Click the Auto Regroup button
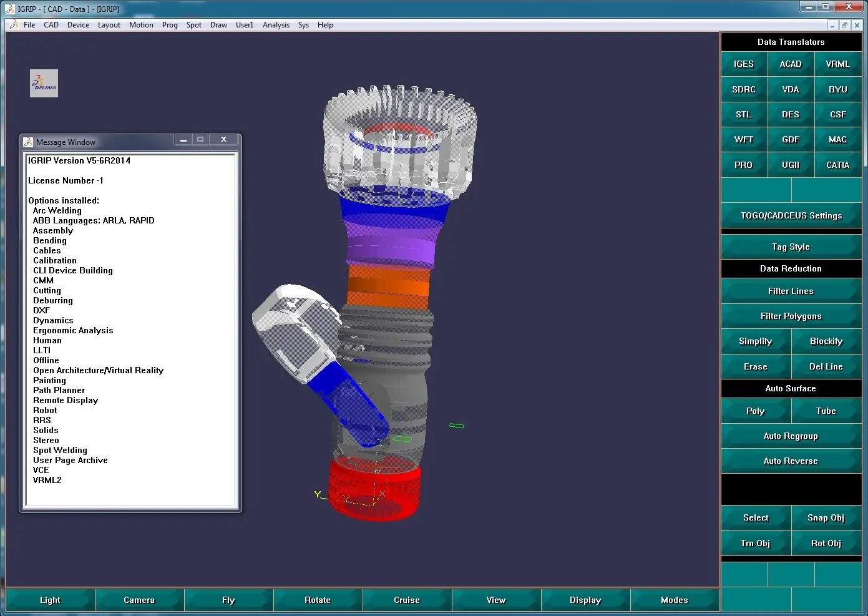 coord(791,436)
